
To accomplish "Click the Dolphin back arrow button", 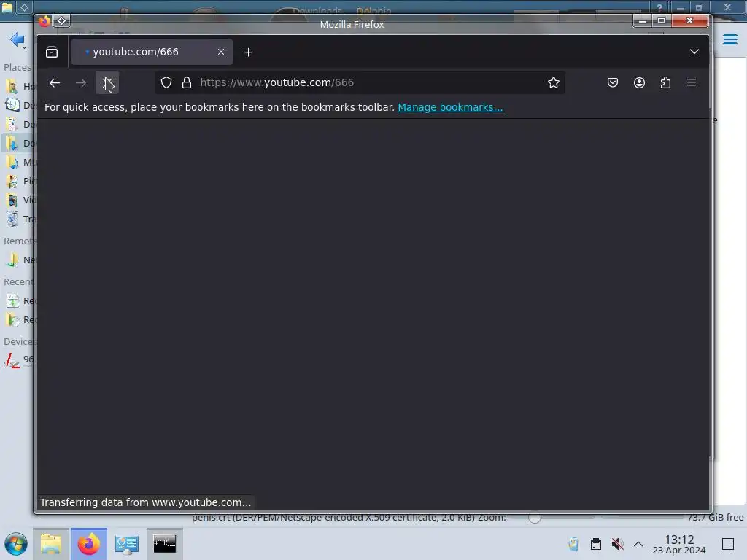I will [x=18, y=39].
